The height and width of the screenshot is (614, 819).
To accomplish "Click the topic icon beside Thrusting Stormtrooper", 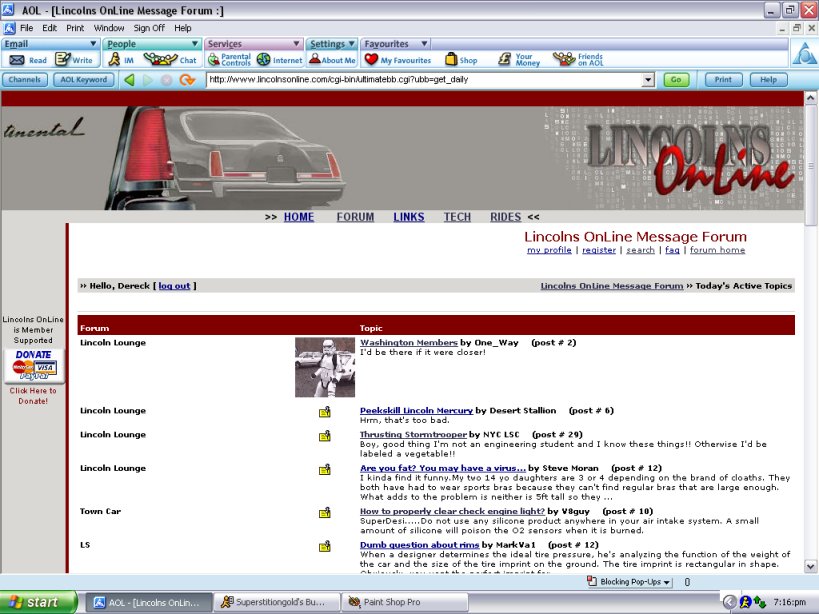I will (x=325, y=436).
